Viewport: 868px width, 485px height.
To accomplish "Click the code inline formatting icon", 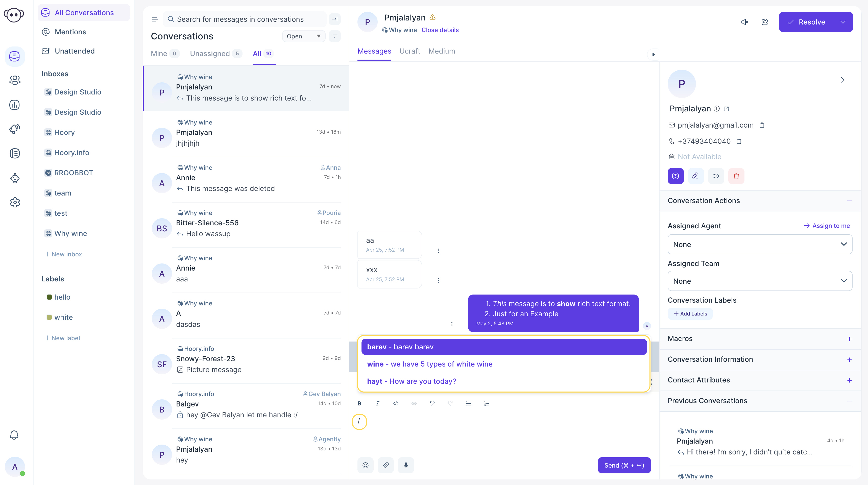I will pyautogui.click(x=395, y=403).
